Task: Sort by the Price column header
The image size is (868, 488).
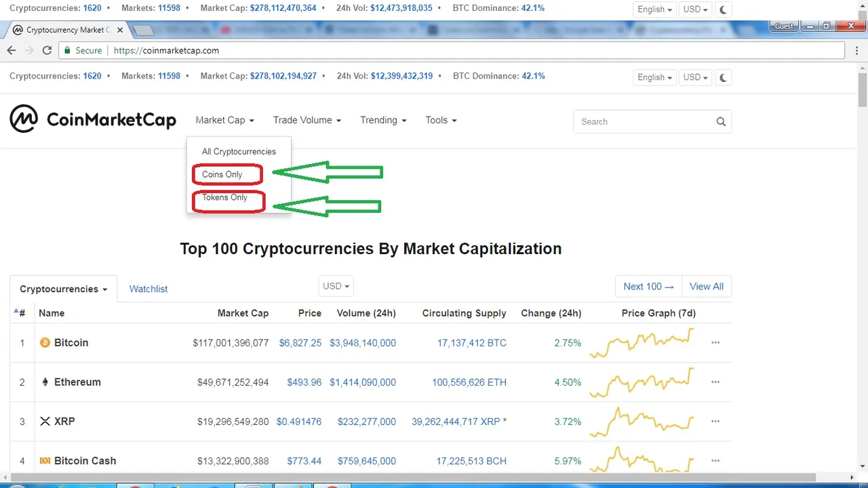Action: coord(310,313)
